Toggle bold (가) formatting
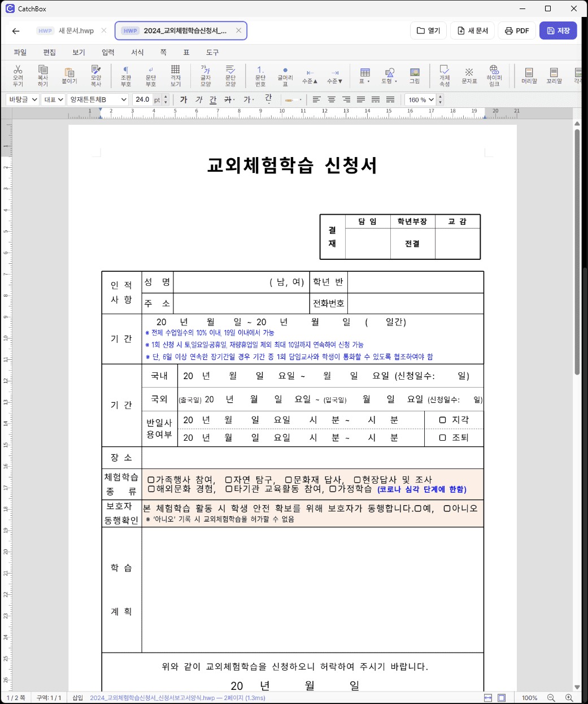Image resolution: width=588 pixels, height=704 pixels. pos(184,99)
